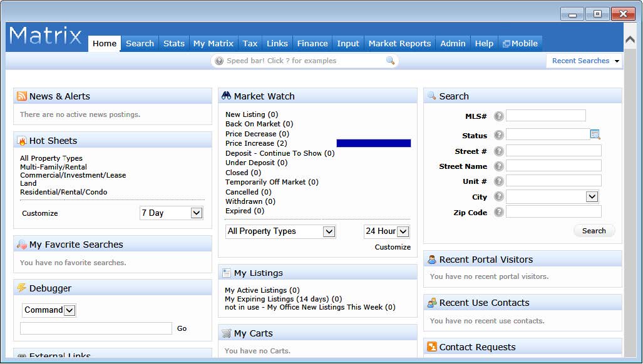Click the Zip Code input field

(553, 211)
